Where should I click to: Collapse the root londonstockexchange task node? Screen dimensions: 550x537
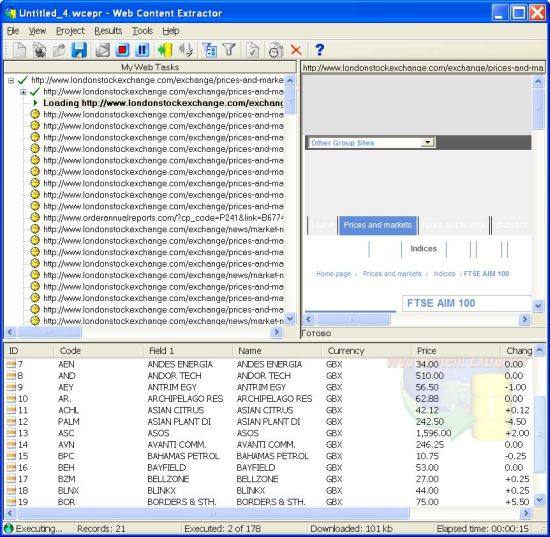[x=11, y=81]
